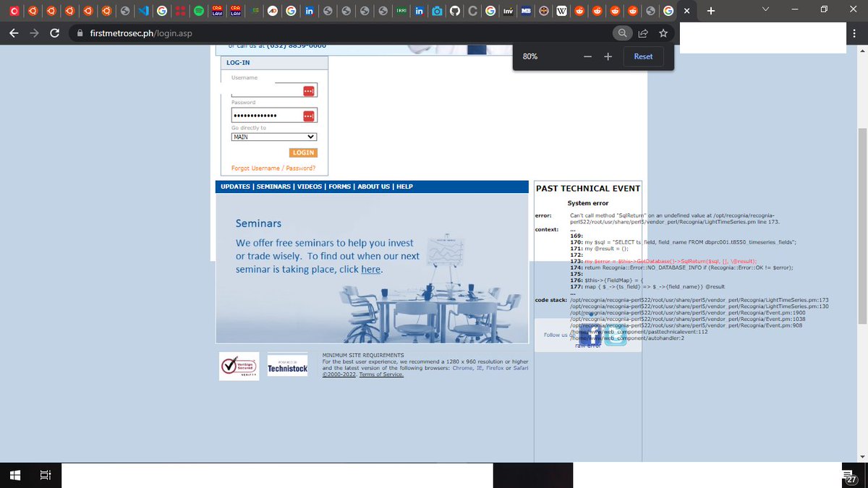Share this page via share icon
The height and width of the screenshot is (488, 868).
(642, 33)
